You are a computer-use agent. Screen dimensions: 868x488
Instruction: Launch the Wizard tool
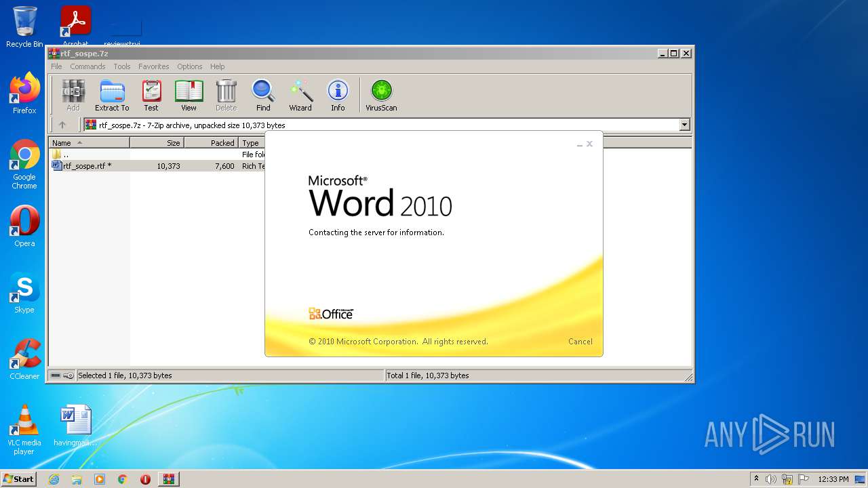300,96
